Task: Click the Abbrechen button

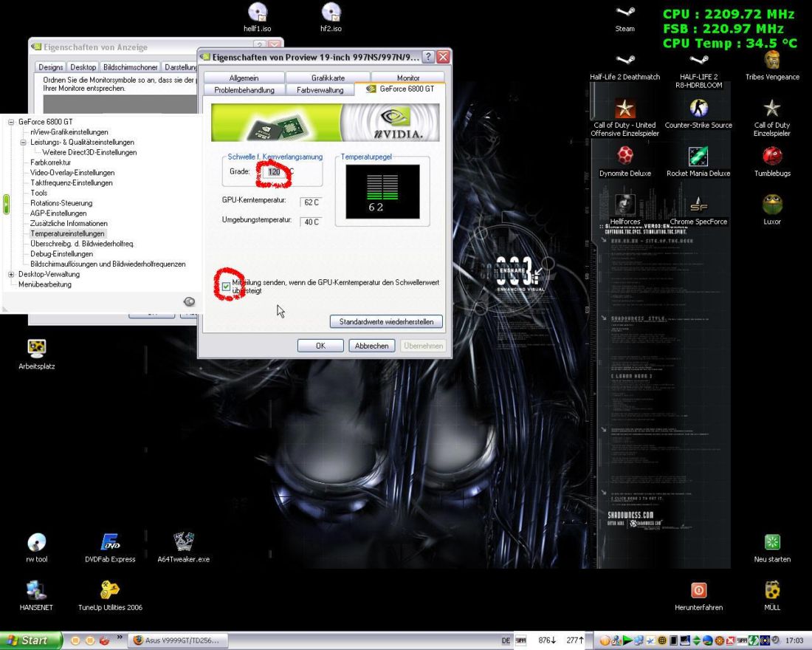Action: [372, 346]
